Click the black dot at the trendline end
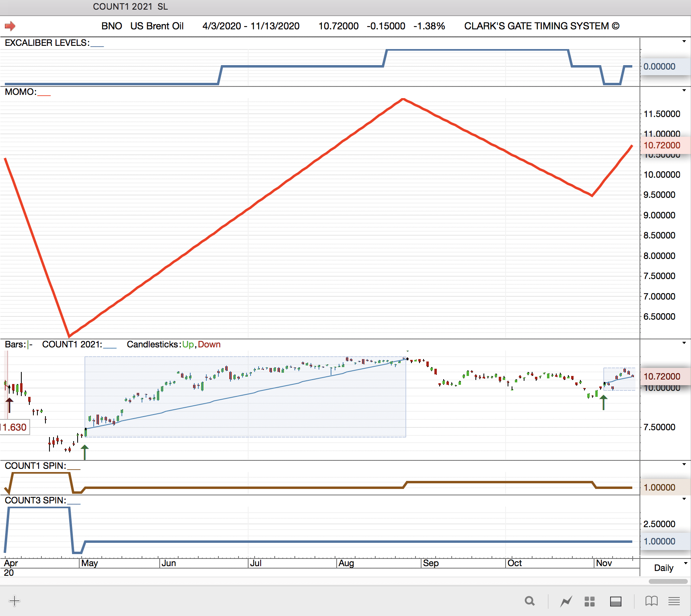This screenshot has width=691, height=616. [407, 359]
